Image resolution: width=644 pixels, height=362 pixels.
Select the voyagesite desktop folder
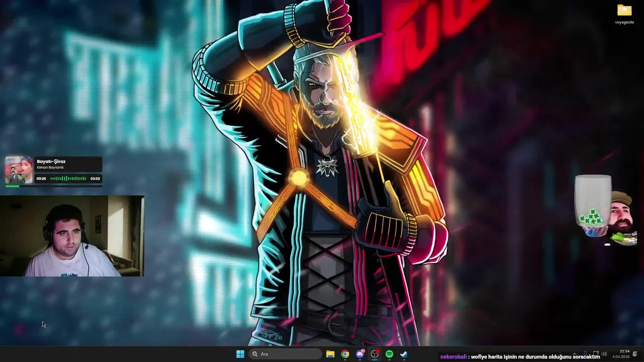(x=624, y=14)
